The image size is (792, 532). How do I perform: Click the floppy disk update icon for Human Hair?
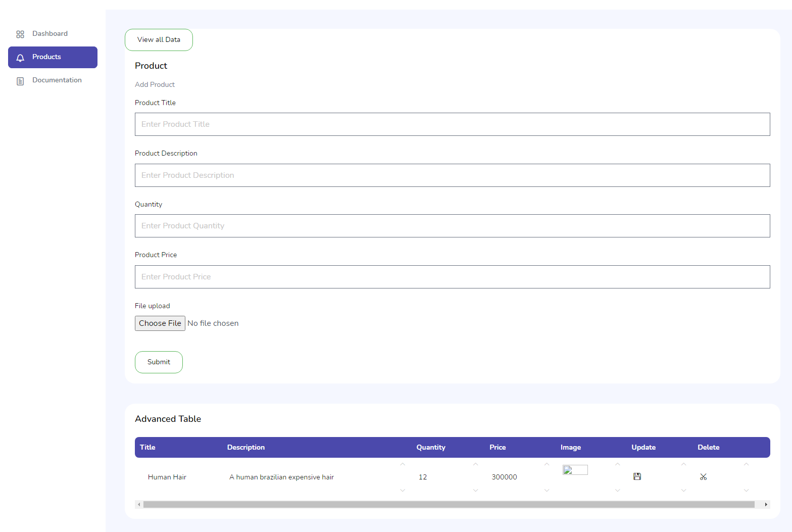pos(637,476)
